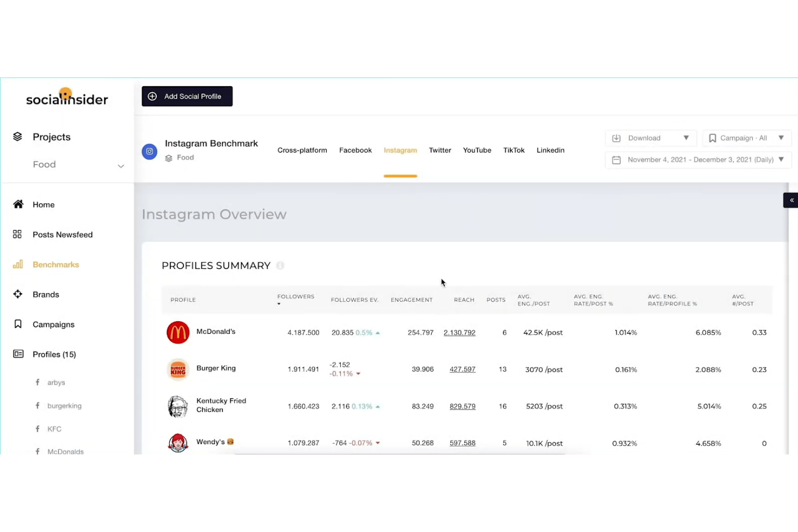Open the burgerking Facebook profile in the sidebar
The width and height of the screenshot is (798, 532).
pos(64,406)
